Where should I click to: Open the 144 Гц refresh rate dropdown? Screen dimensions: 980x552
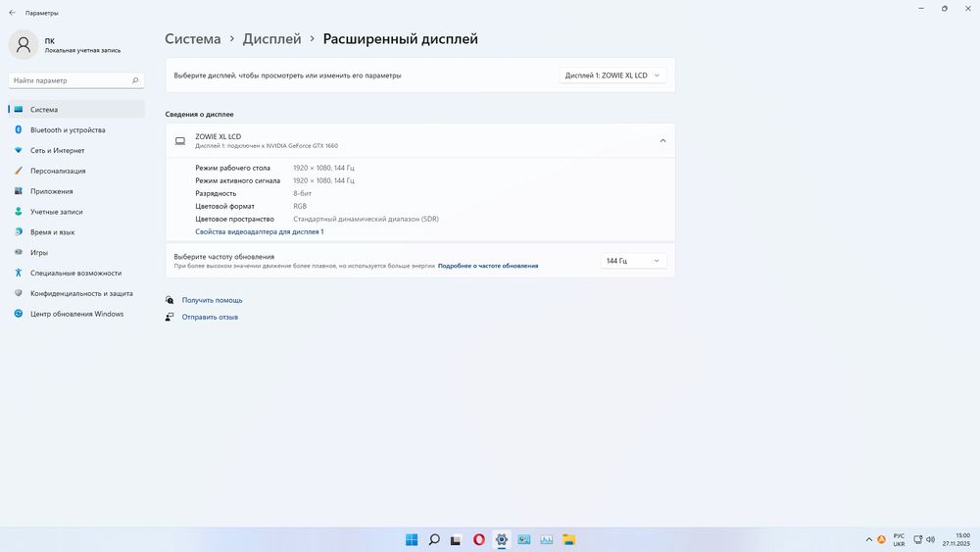click(633, 261)
